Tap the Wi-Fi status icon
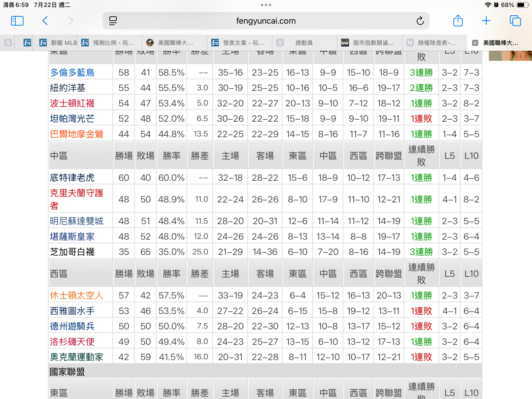This screenshot has height=399, width=532. coord(488,5)
